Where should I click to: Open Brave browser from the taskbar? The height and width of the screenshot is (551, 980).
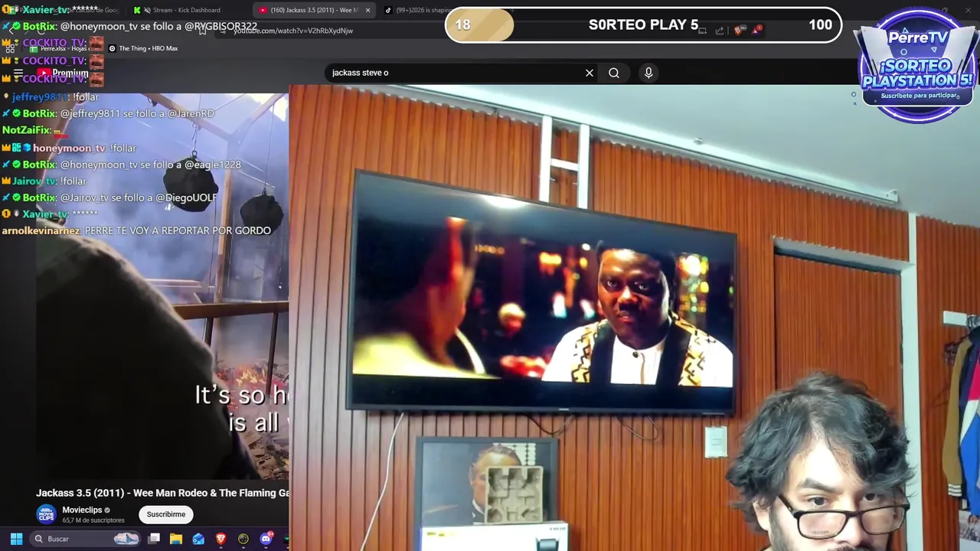(x=220, y=539)
